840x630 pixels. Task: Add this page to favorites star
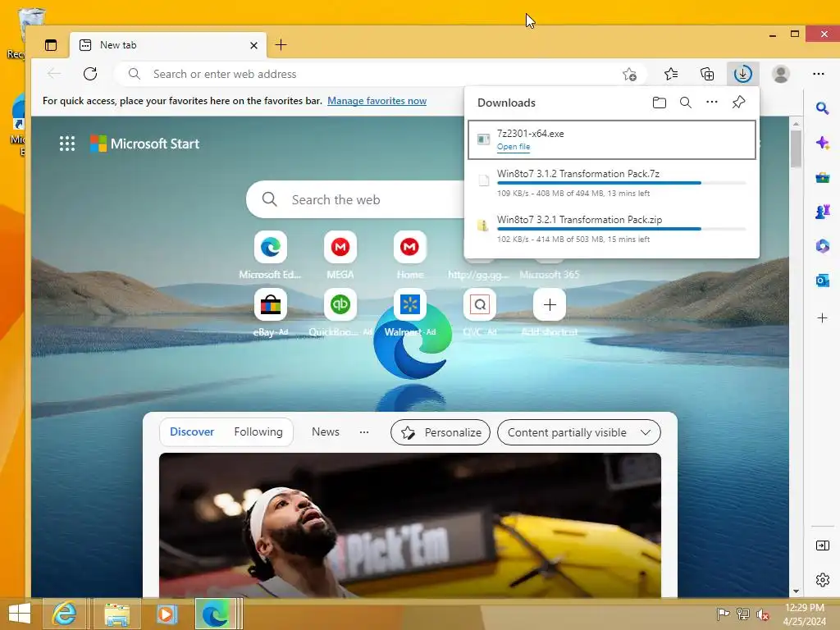point(629,74)
